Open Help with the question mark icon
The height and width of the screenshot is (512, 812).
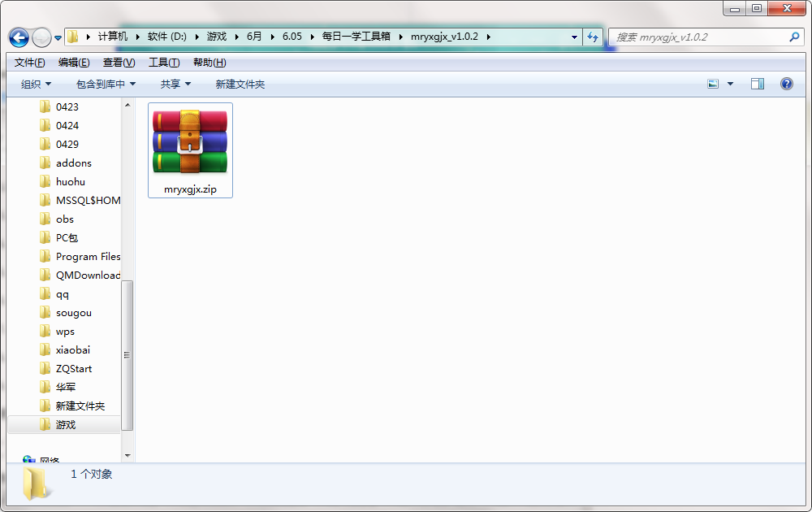(787, 84)
